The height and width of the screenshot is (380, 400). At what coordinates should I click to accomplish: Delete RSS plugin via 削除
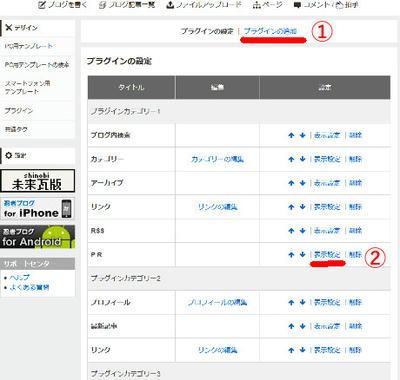[355, 231]
